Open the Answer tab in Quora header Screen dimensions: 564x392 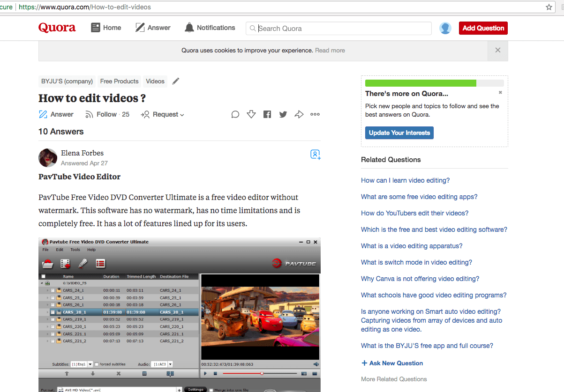pyautogui.click(x=153, y=28)
